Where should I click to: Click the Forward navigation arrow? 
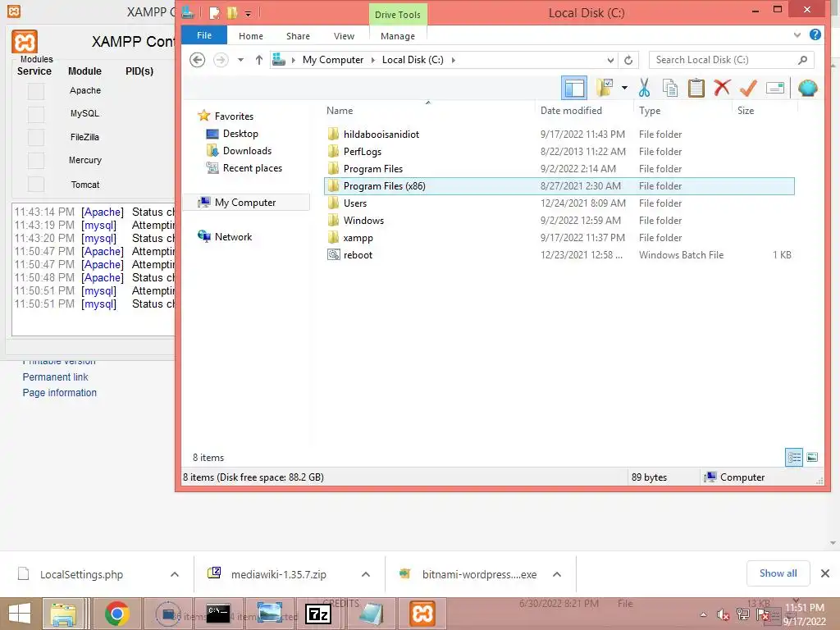[x=221, y=60]
